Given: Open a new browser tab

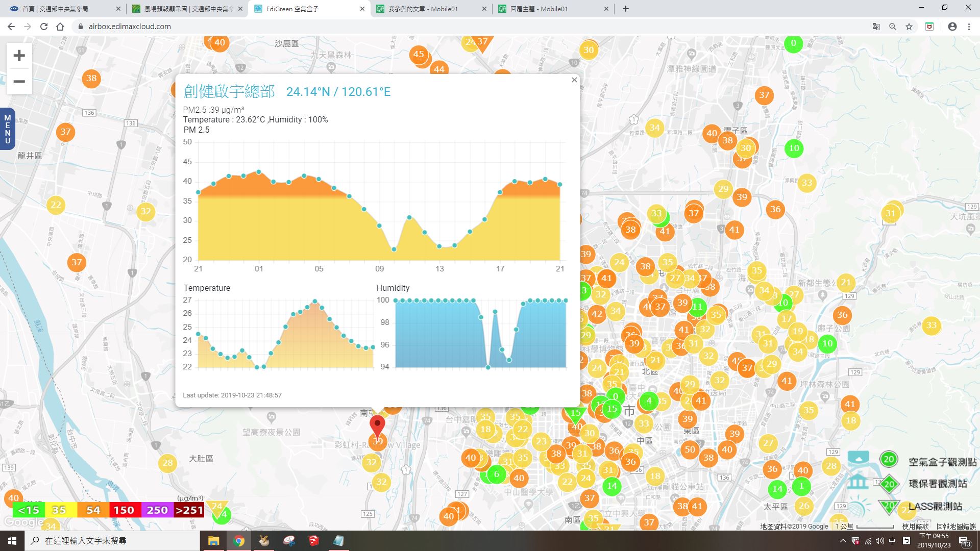Looking at the screenshot, I should pyautogui.click(x=626, y=9).
